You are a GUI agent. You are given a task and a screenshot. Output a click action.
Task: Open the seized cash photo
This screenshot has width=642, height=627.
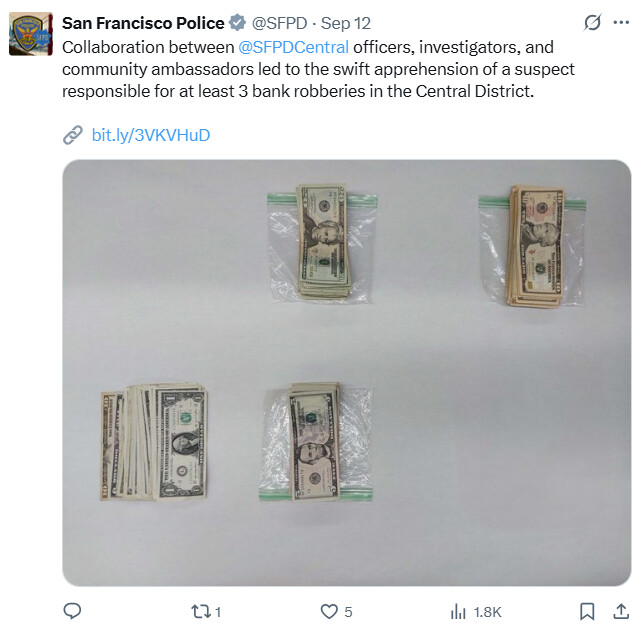[x=346, y=373]
